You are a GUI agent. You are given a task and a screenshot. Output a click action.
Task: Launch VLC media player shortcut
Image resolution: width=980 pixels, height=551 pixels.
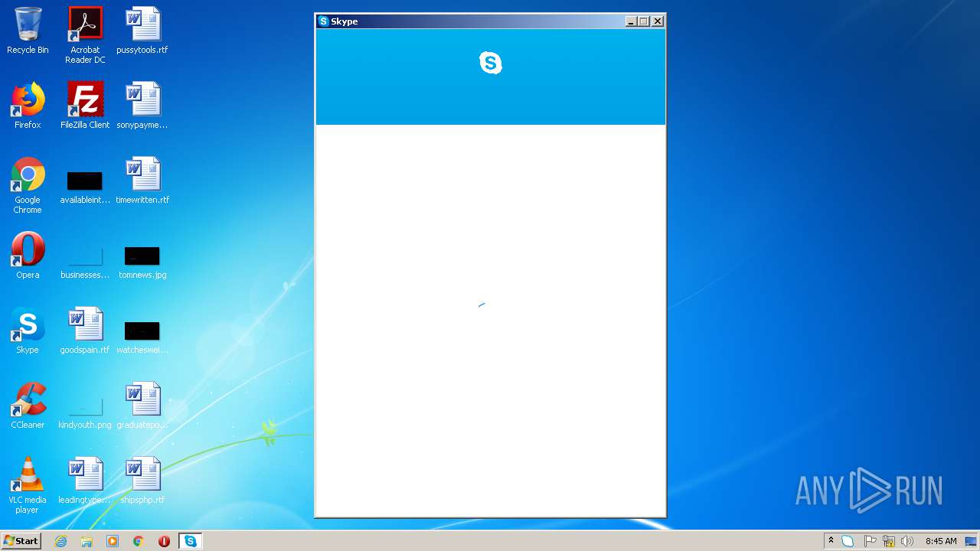(x=28, y=485)
